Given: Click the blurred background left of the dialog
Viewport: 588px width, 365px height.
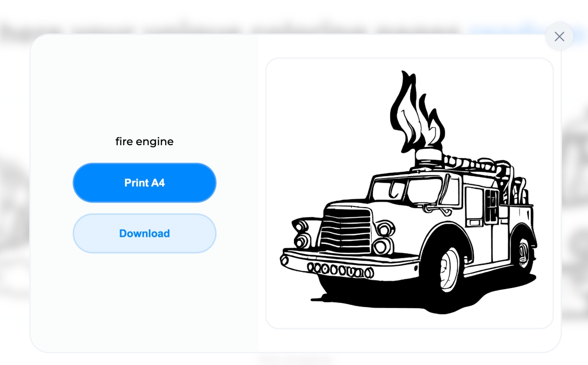Looking at the screenshot, I should click(x=15, y=196).
